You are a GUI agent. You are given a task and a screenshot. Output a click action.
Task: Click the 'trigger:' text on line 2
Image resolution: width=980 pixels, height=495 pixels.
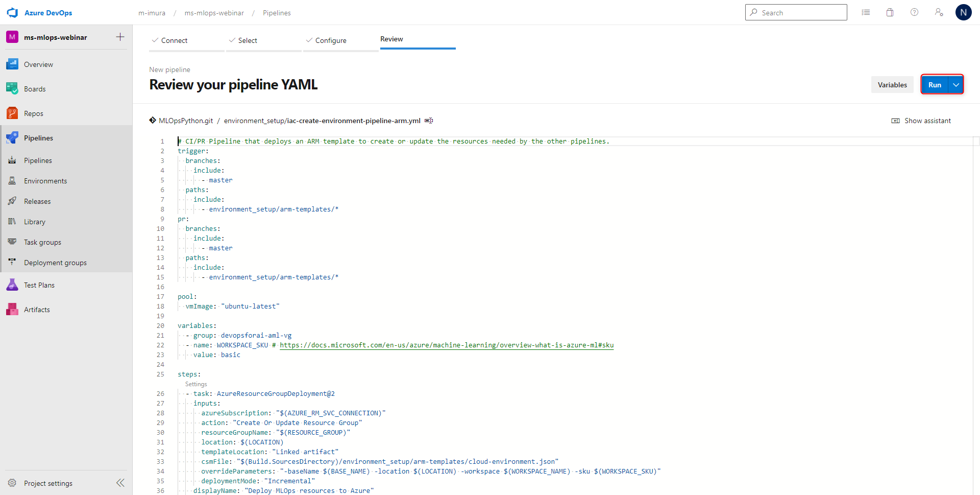pos(193,151)
